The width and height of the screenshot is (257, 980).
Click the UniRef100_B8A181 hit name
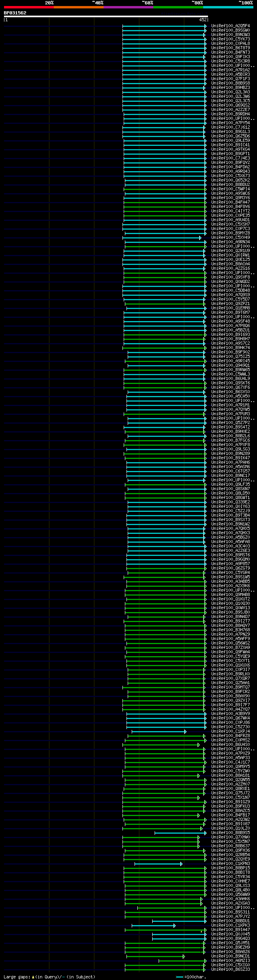(230, 776)
